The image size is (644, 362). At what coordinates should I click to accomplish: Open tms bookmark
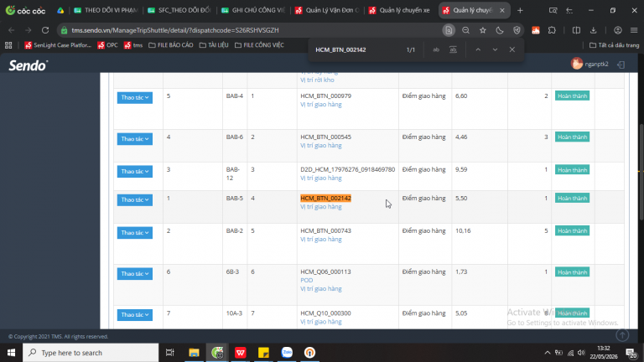tap(133, 45)
